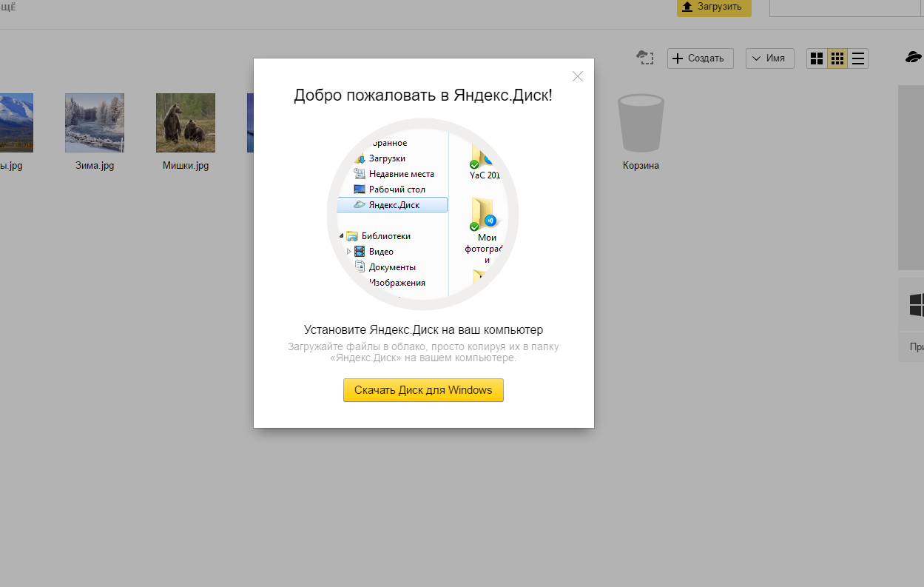Screen dimensions: 924x587
Task: Click the Yandex Disk saucer icon at right edge
Action: point(914,58)
